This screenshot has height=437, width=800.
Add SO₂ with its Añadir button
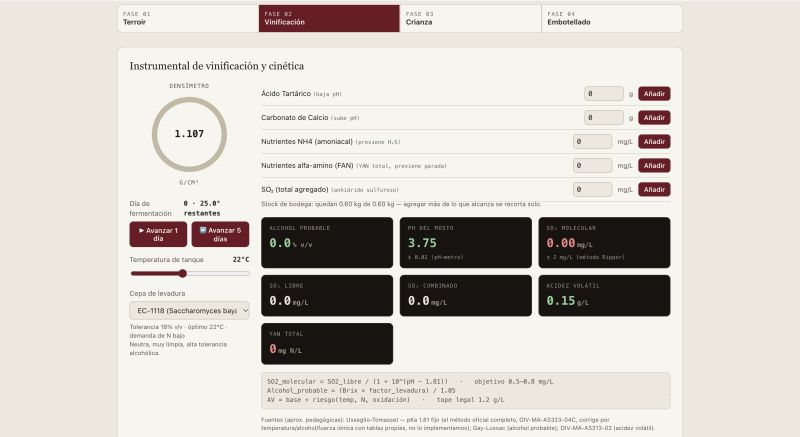(x=654, y=190)
